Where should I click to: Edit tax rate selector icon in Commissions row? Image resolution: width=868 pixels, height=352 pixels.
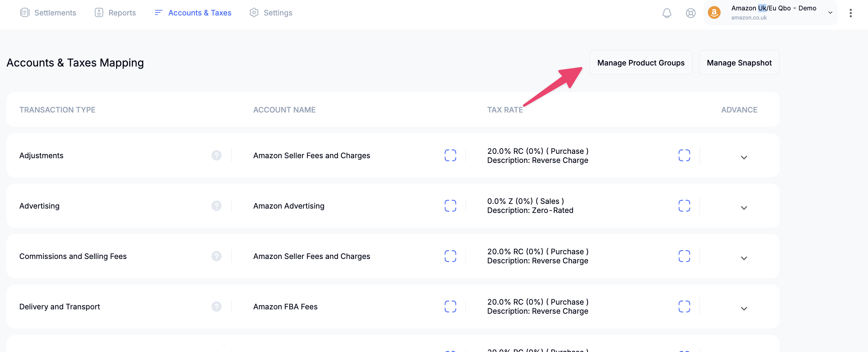(x=684, y=256)
